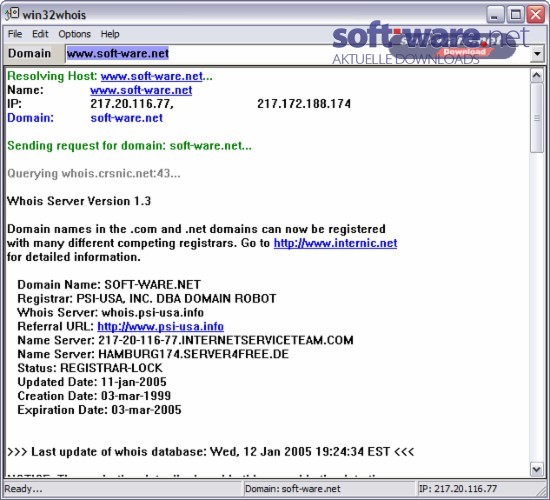The height and width of the screenshot is (500, 550).
Task: Click Name Server HAMBURG174.SERVER4FREE.DE line
Action: [x=153, y=354]
